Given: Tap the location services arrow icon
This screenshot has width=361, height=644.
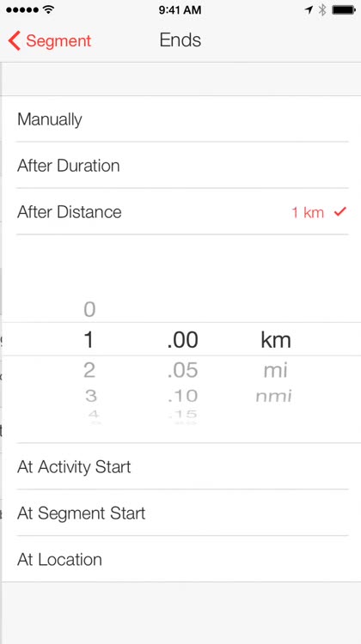Looking at the screenshot, I should [309, 9].
